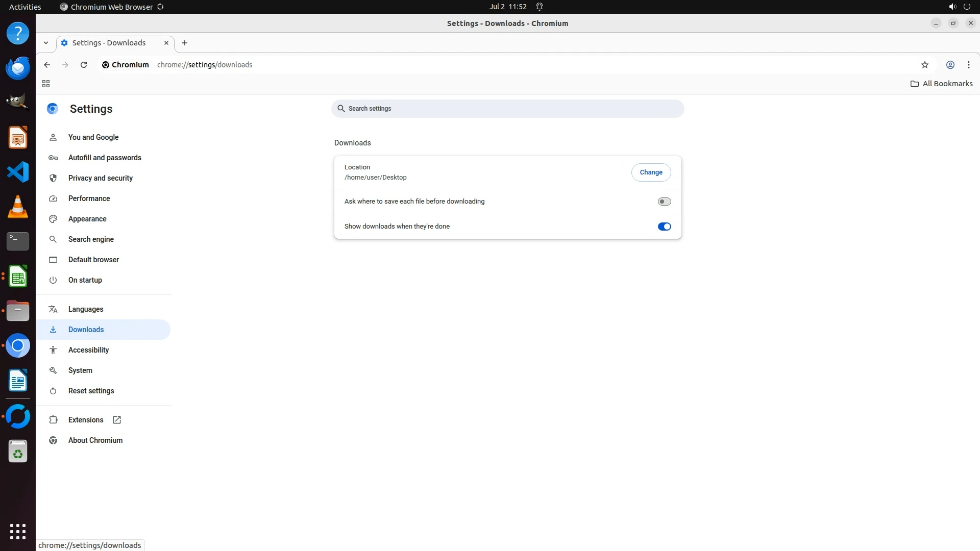Screen dimensions: 980x551
Task: Open the Chromium three-dot menu
Action: [x=968, y=65]
